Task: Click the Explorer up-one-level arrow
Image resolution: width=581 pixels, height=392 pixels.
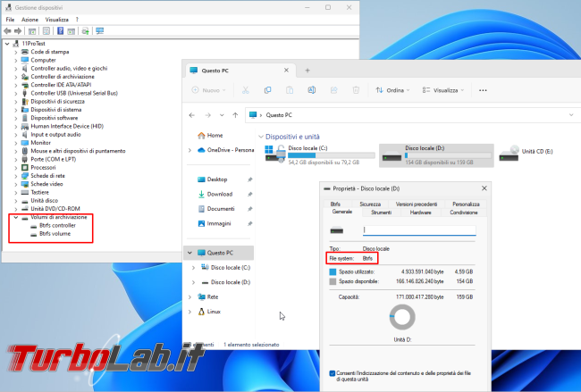Action: (235, 115)
